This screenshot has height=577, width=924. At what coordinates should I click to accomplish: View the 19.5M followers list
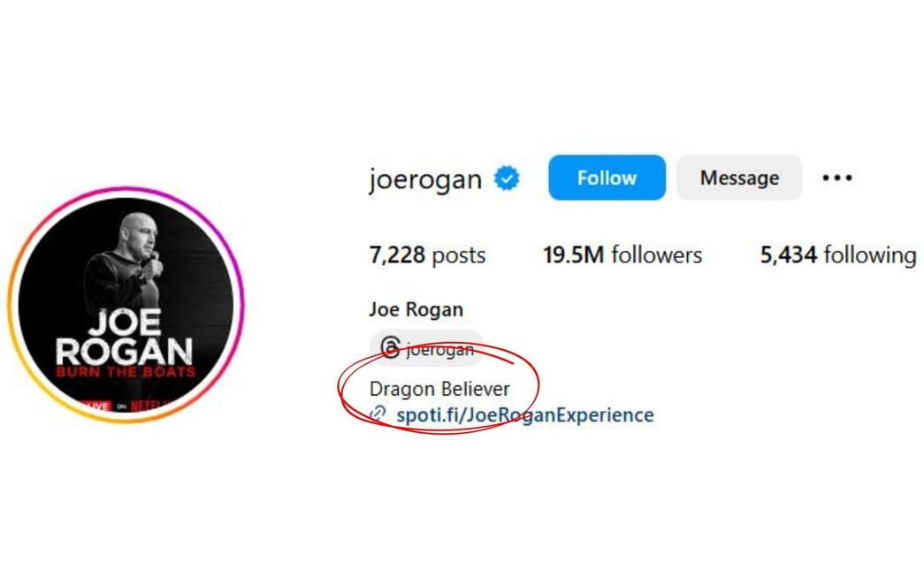tap(622, 254)
